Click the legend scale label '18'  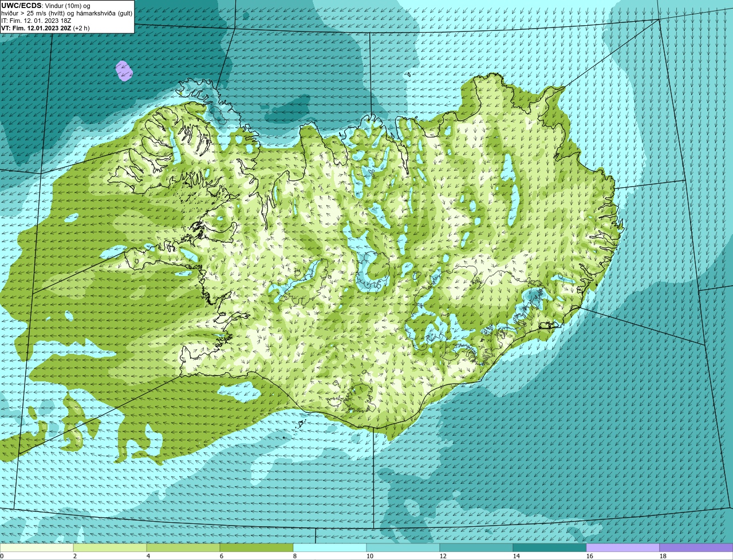click(663, 556)
